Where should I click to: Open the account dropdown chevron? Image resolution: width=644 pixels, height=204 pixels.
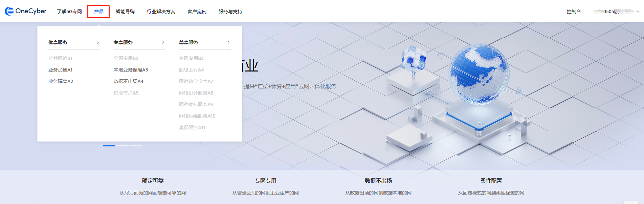coord(638,12)
